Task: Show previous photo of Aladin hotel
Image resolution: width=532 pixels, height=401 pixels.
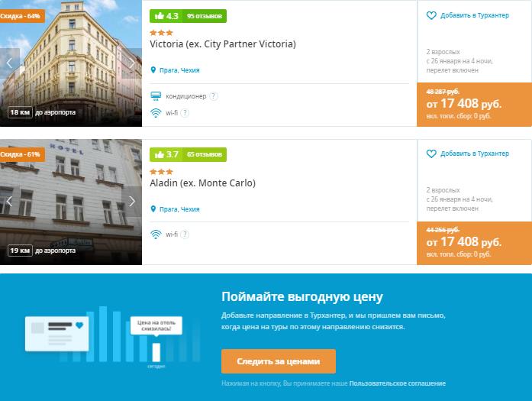Action: 9,202
